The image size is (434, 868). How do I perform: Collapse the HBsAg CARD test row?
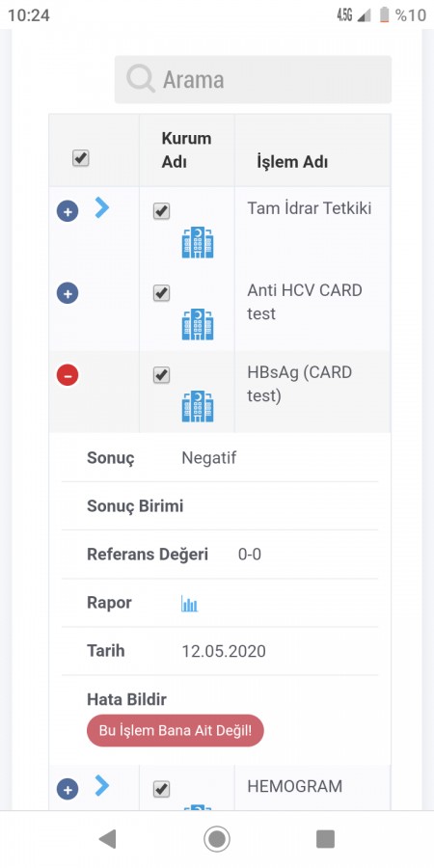point(68,375)
